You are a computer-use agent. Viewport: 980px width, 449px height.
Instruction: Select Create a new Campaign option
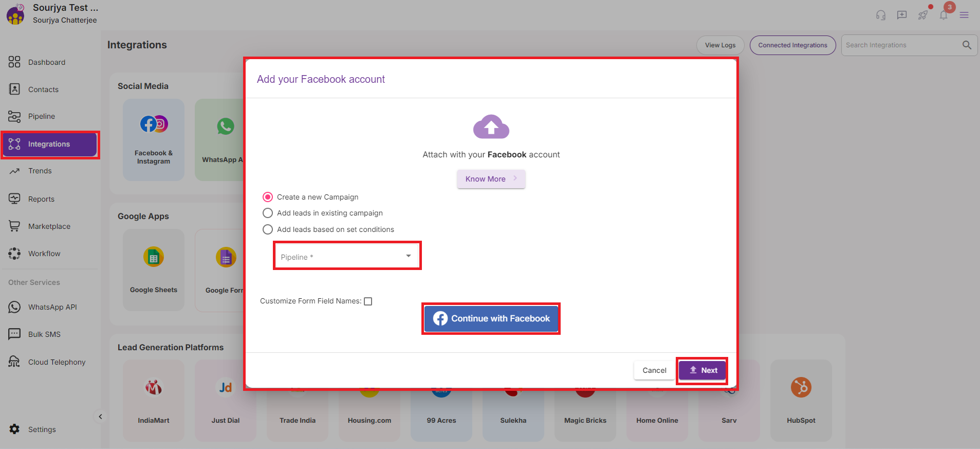point(268,197)
